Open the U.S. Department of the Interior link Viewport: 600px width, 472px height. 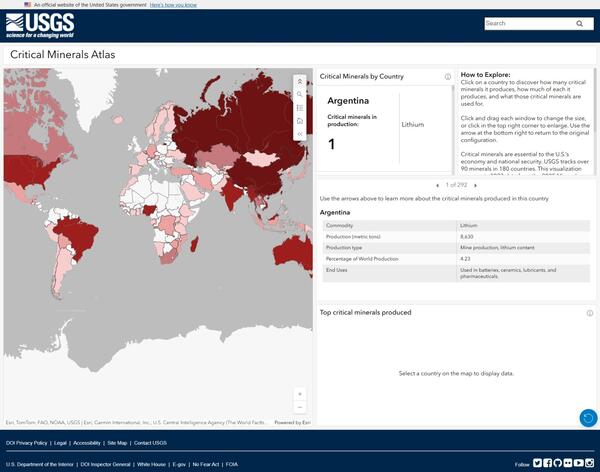39,464
